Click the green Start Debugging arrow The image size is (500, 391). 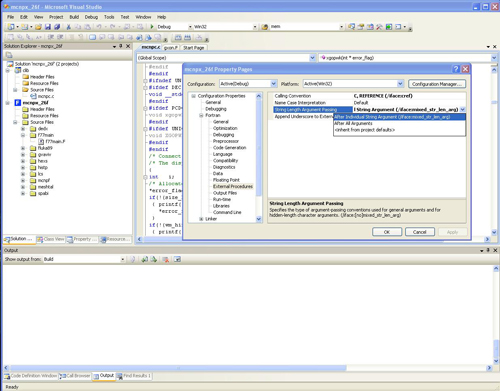152,27
